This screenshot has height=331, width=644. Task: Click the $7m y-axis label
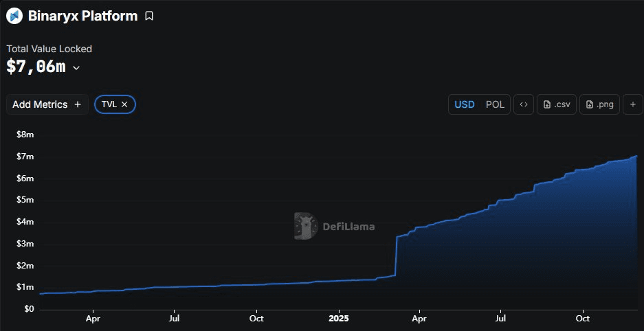click(25, 157)
